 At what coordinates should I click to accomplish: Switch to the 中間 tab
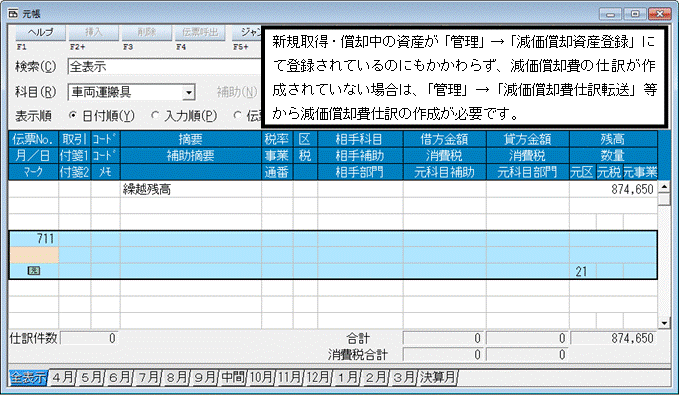point(233,377)
